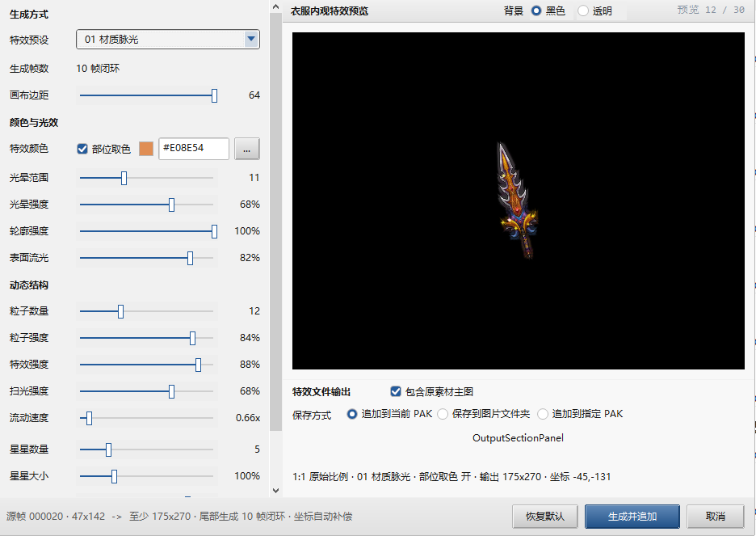Viewport: 756px width, 536px height.
Task: Click the 恢复默认 button
Action: pos(545,517)
